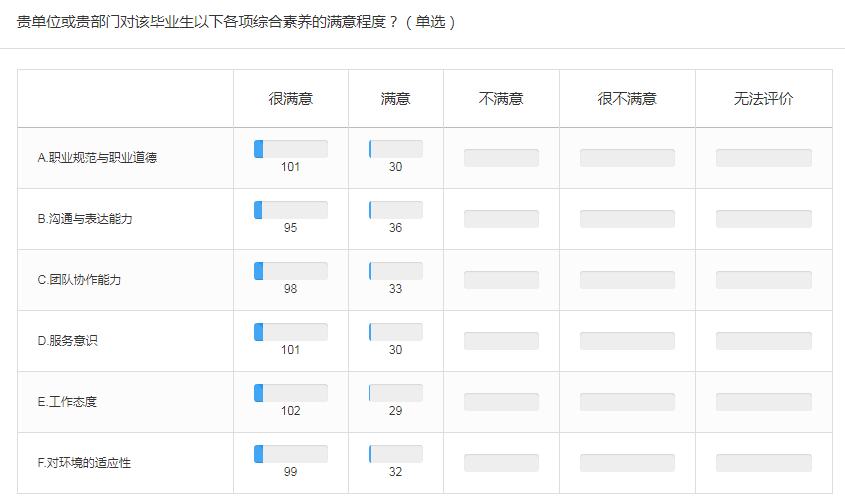Click the 满意 bar in D.服务意识 row
The width and height of the screenshot is (845, 503).
point(396,332)
